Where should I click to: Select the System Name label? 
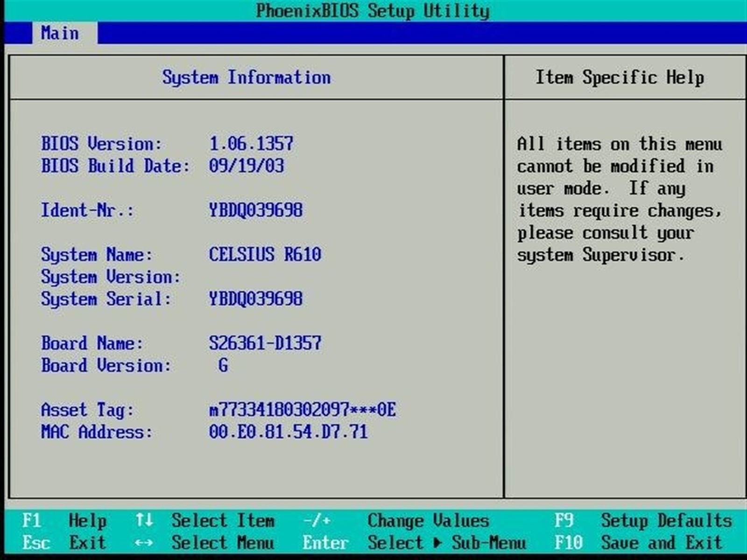click(97, 254)
